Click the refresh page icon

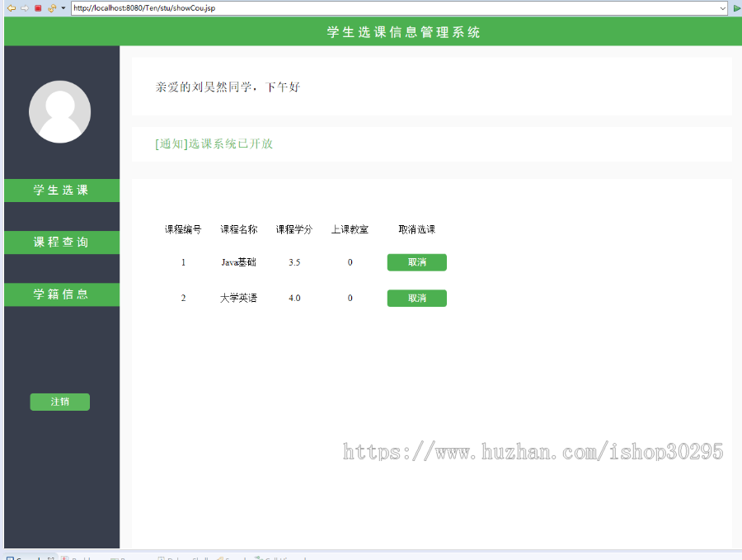(x=51, y=7)
